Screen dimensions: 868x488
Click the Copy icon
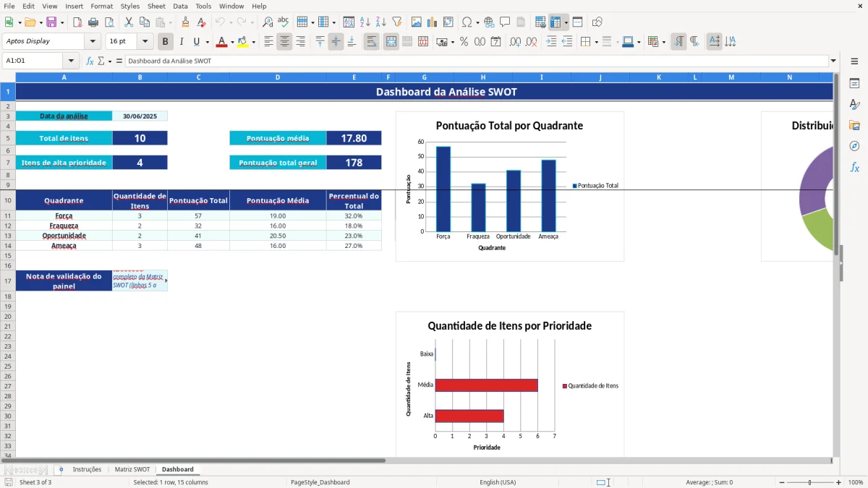[144, 22]
